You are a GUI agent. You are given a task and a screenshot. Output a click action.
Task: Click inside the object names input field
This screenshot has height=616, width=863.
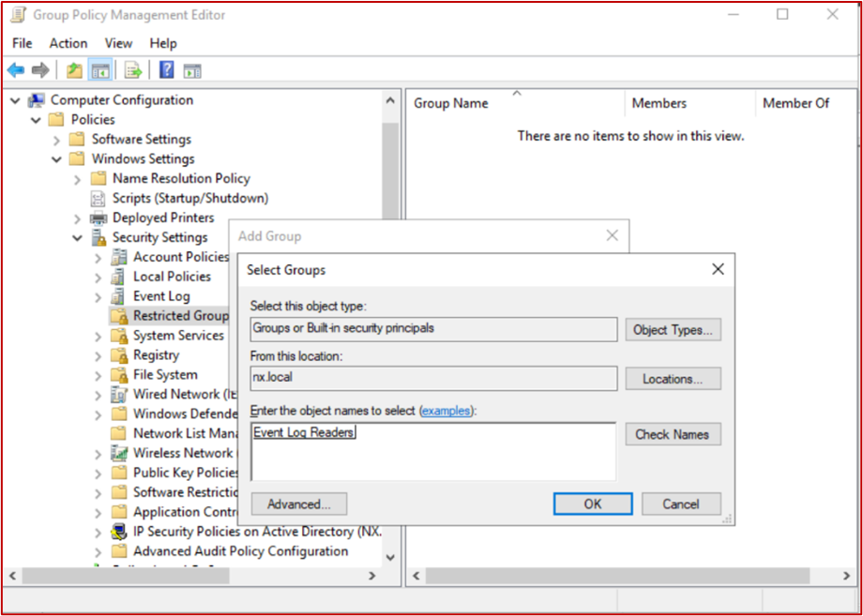pos(431,452)
